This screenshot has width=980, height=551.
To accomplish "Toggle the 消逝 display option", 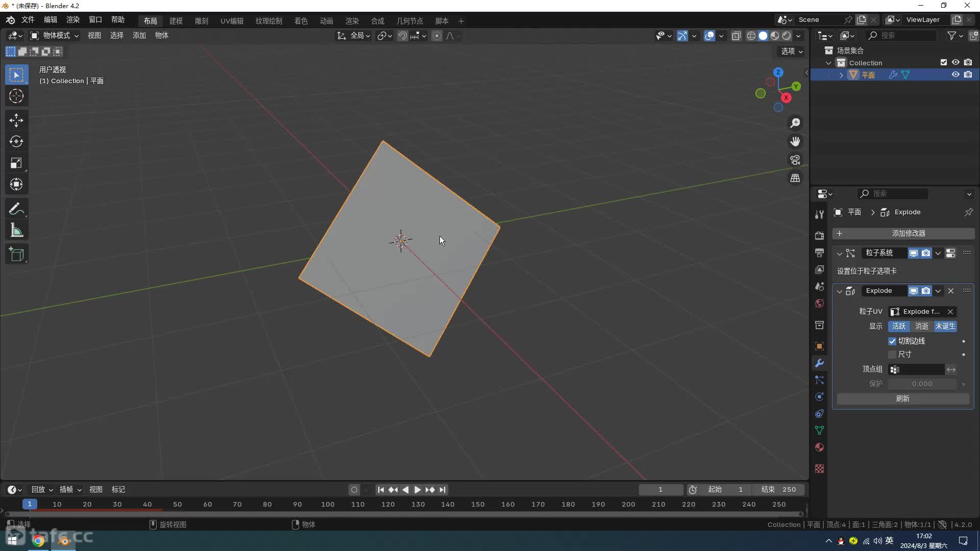I will pos(922,326).
